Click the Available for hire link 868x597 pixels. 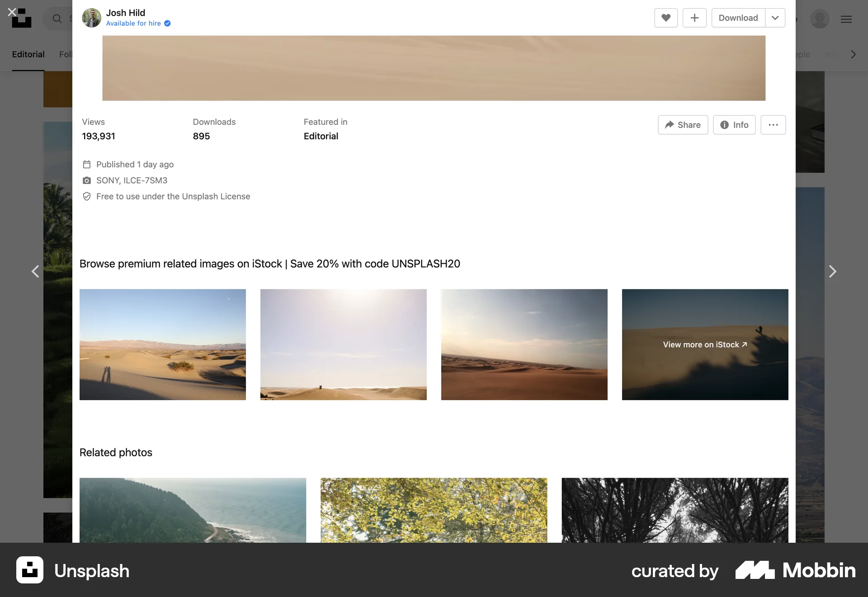pyautogui.click(x=133, y=23)
